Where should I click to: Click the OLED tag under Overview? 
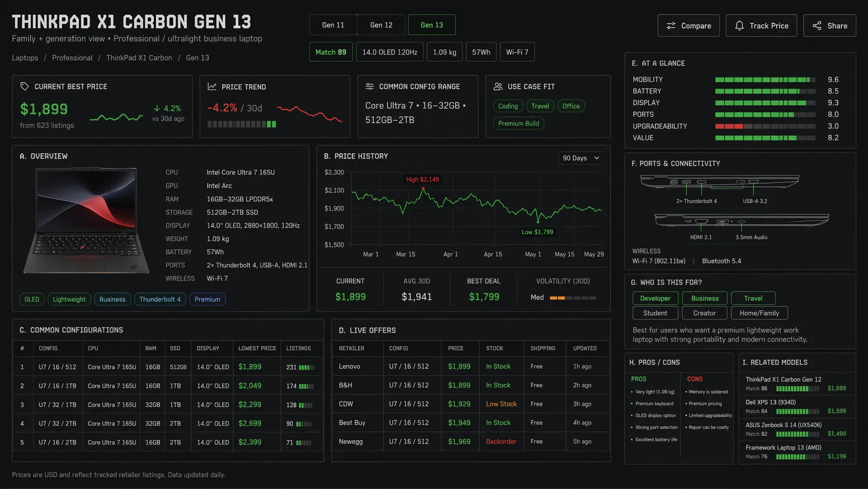[32, 299]
